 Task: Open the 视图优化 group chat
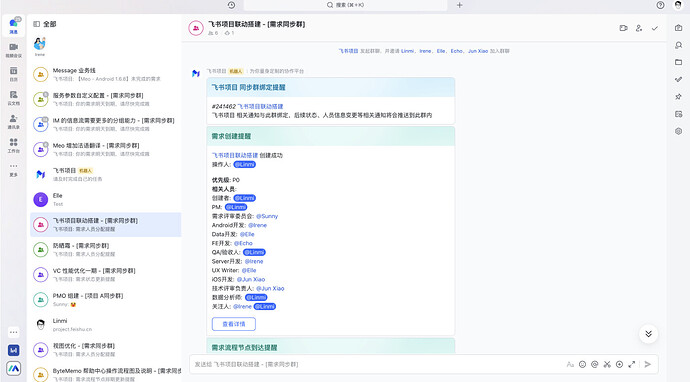click(x=106, y=350)
